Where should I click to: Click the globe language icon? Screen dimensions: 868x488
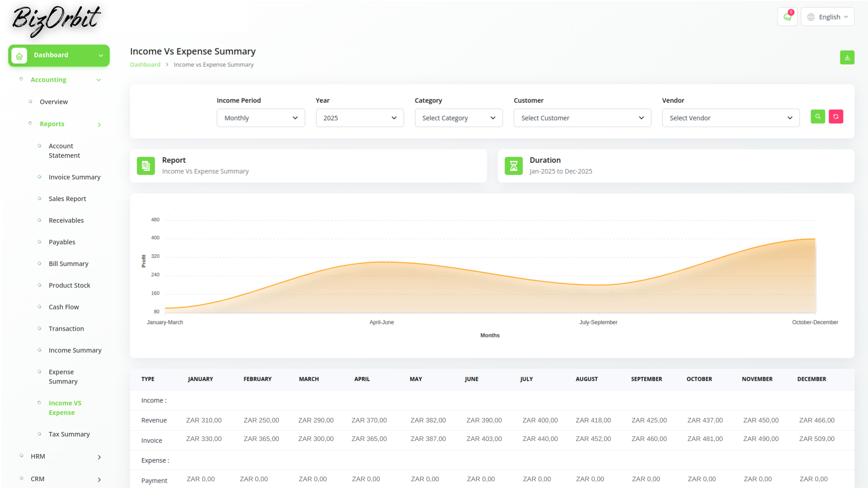coord(811,17)
